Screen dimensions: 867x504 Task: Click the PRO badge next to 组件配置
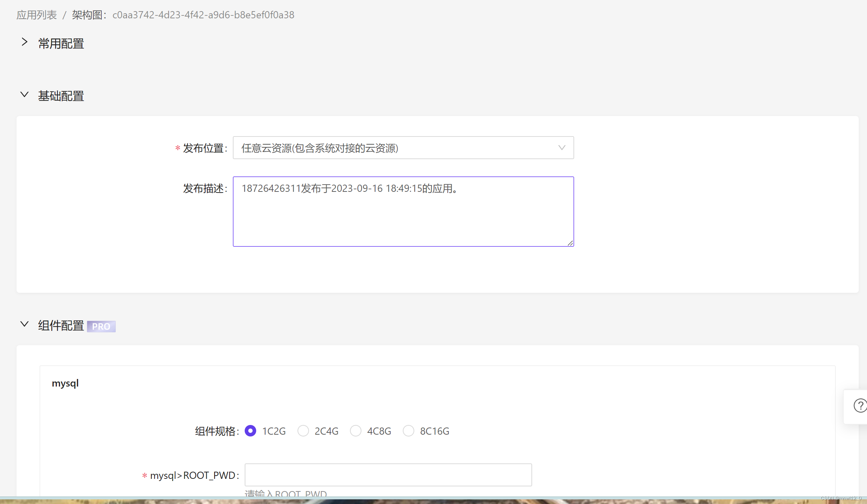pos(101,326)
